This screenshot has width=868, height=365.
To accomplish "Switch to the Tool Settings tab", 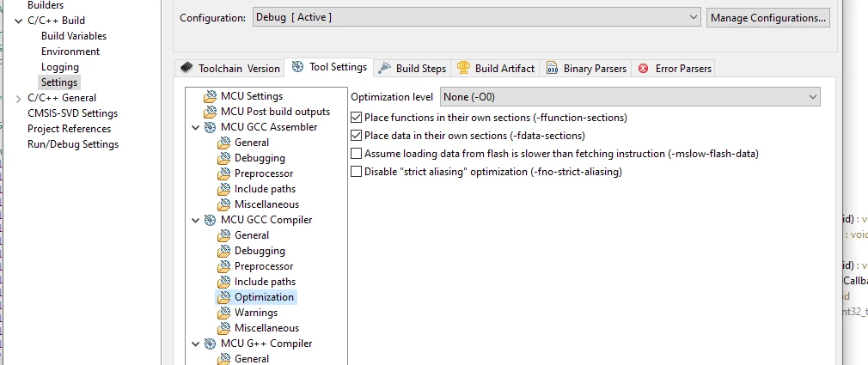I will point(329,68).
